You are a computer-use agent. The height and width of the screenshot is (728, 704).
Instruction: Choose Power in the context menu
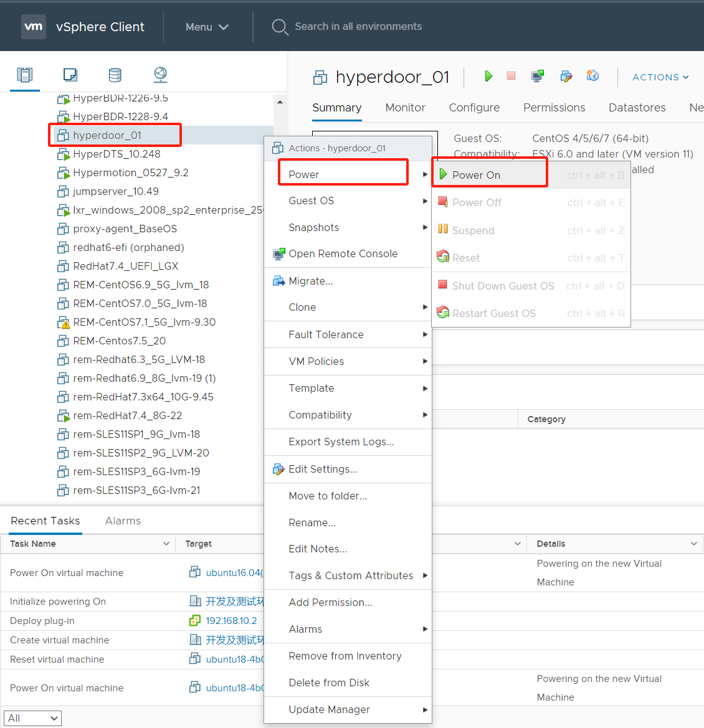pos(348,174)
